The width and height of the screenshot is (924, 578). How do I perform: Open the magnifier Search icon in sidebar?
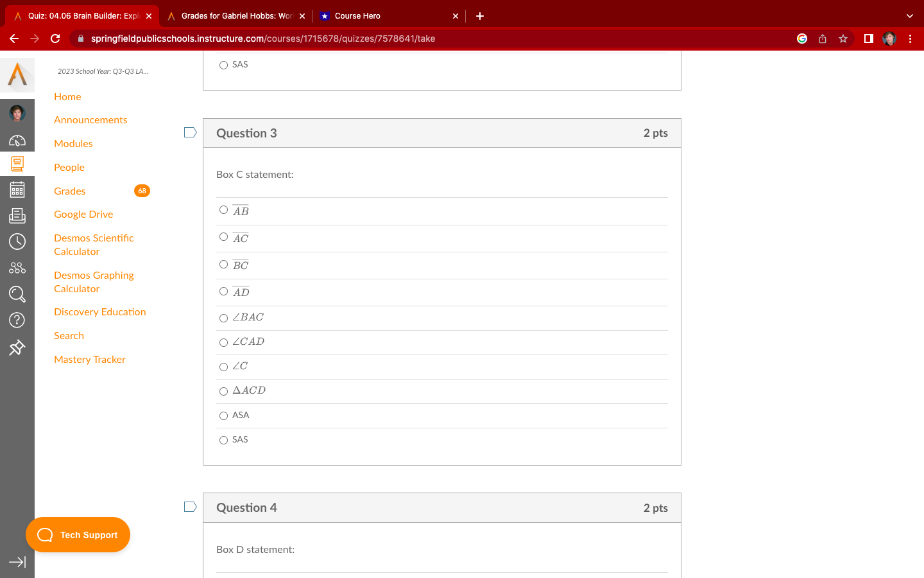[x=17, y=294]
